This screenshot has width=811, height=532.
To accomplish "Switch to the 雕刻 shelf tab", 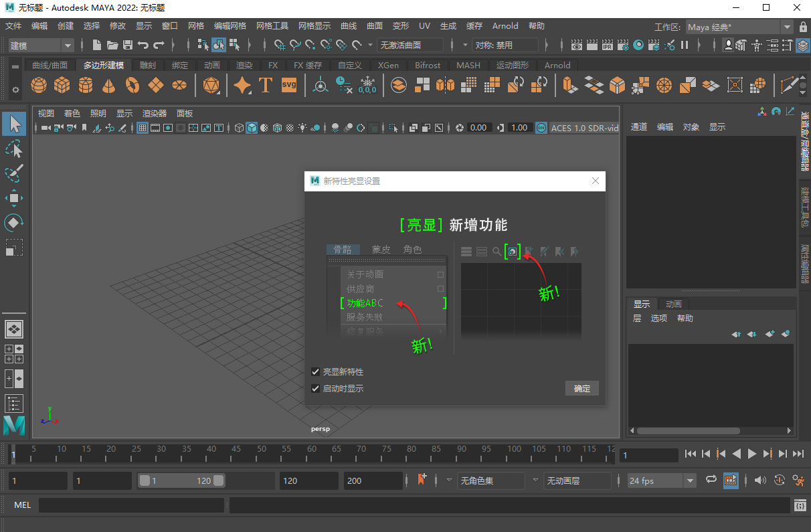I will click(x=147, y=65).
